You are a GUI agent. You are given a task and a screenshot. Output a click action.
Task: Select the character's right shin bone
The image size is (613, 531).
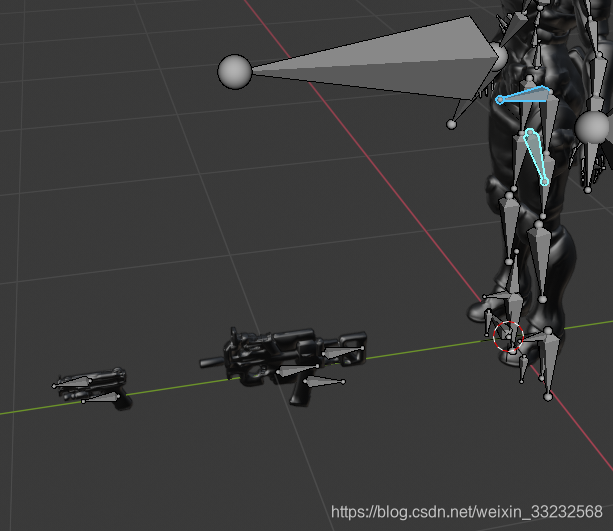[509, 227]
